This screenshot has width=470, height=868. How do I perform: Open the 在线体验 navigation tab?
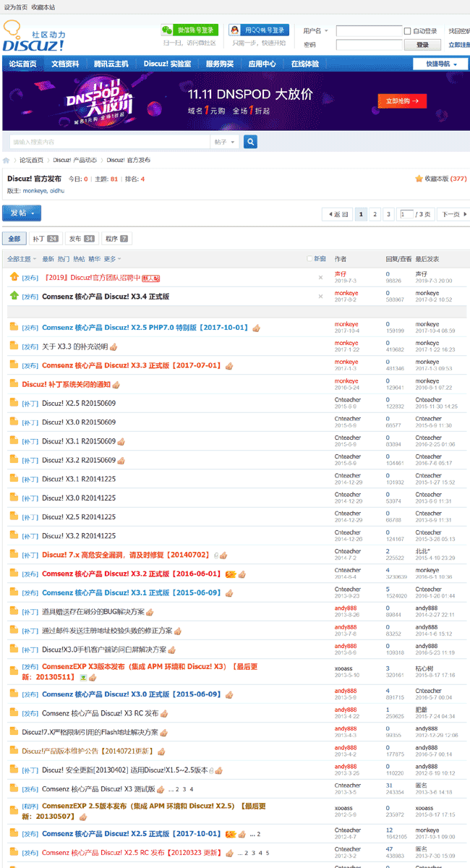coord(305,64)
